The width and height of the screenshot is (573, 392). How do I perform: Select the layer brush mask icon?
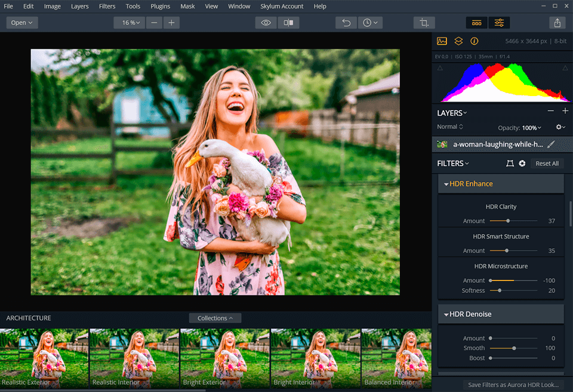click(551, 144)
